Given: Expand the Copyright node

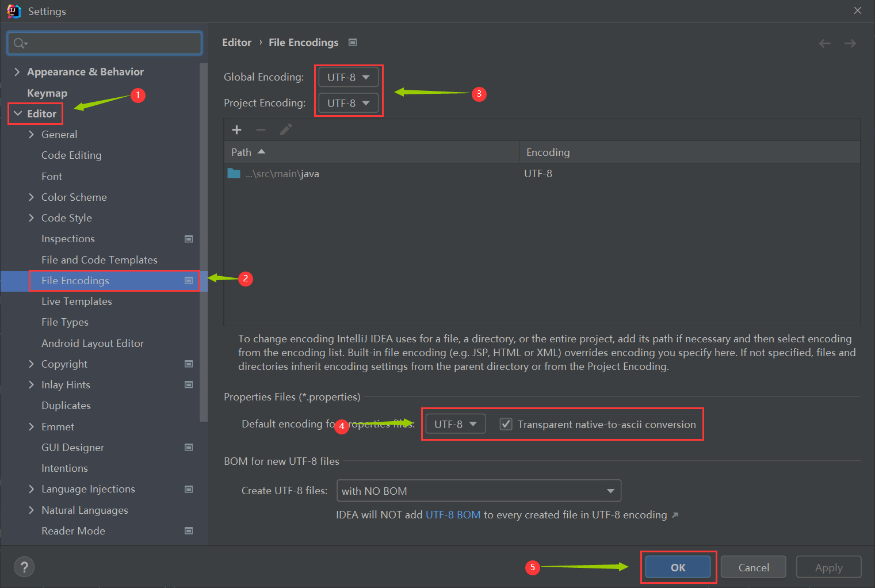Looking at the screenshot, I should point(32,364).
